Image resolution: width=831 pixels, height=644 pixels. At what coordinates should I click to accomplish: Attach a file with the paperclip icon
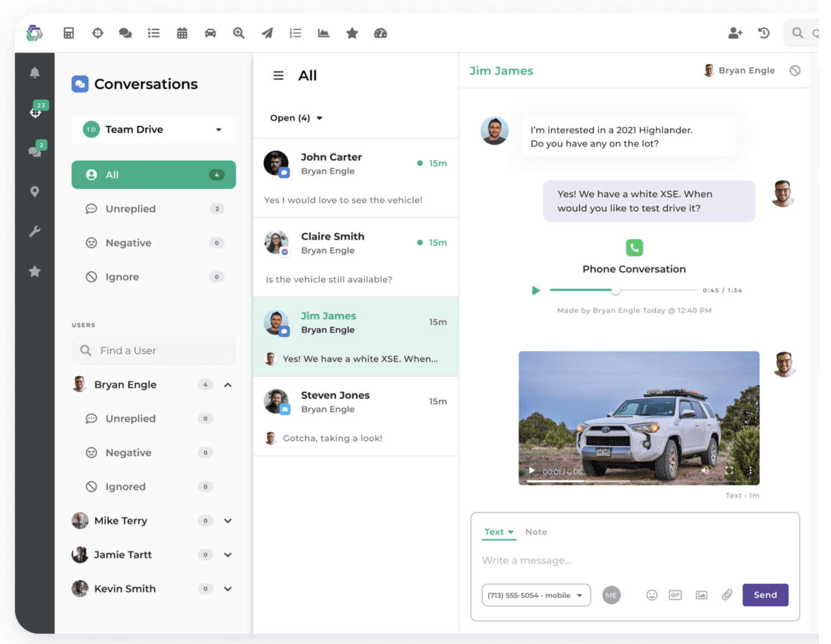[x=727, y=595]
